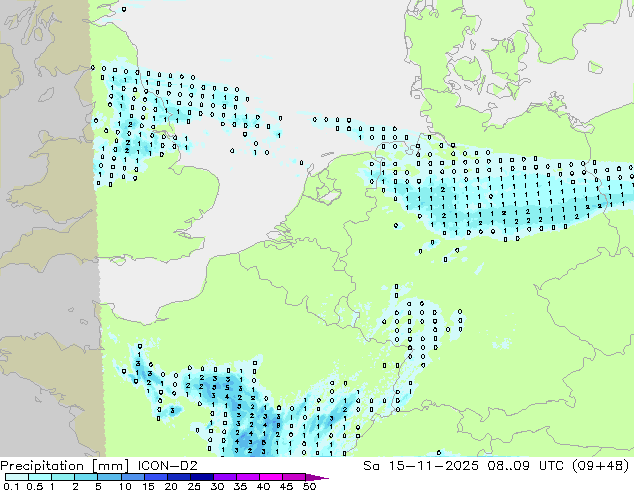This screenshot has width=634, height=490.
Task: Click the "Sa 15-11-2025" date text
Action: pyautogui.click(x=421, y=466)
